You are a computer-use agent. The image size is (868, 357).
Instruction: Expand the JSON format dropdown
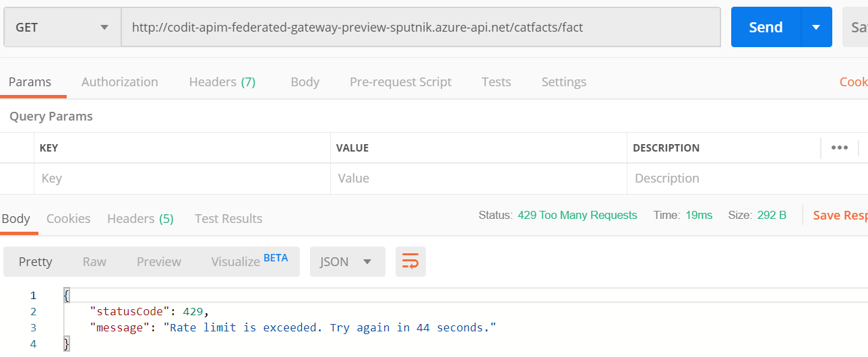(347, 262)
